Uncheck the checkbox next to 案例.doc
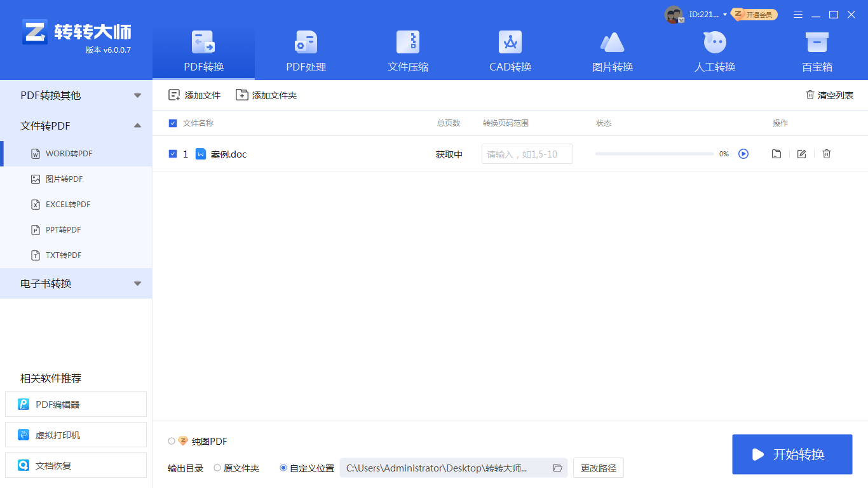Image resolution: width=868 pixels, height=488 pixels. [x=172, y=154]
